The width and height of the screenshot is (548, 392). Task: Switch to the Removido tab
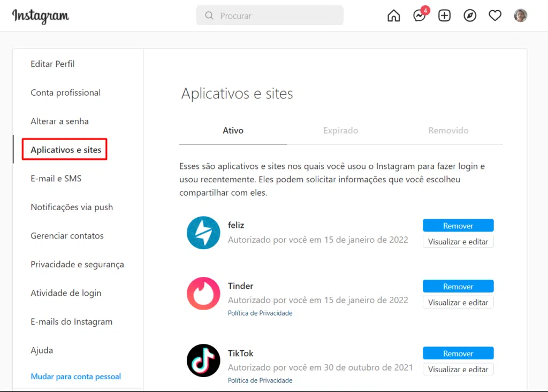click(x=448, y=130)
